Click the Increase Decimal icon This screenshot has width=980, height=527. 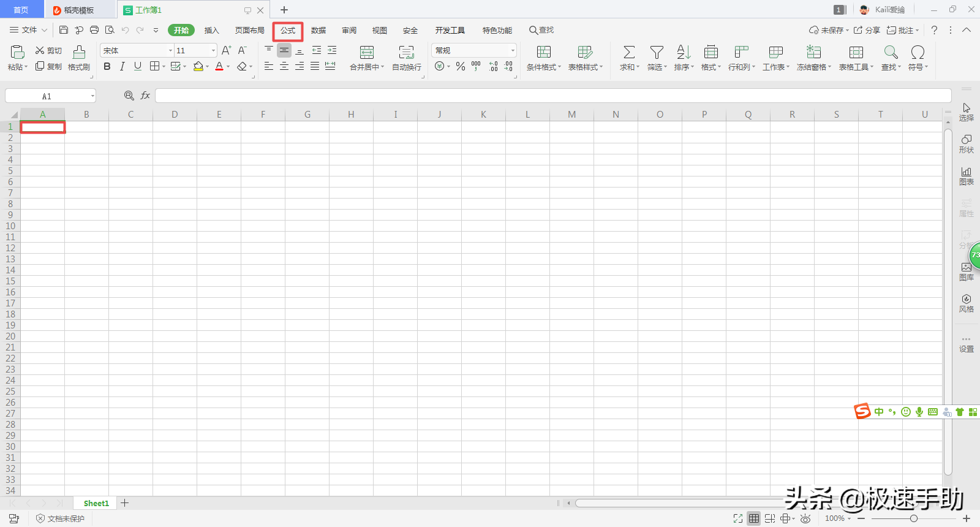494,66
